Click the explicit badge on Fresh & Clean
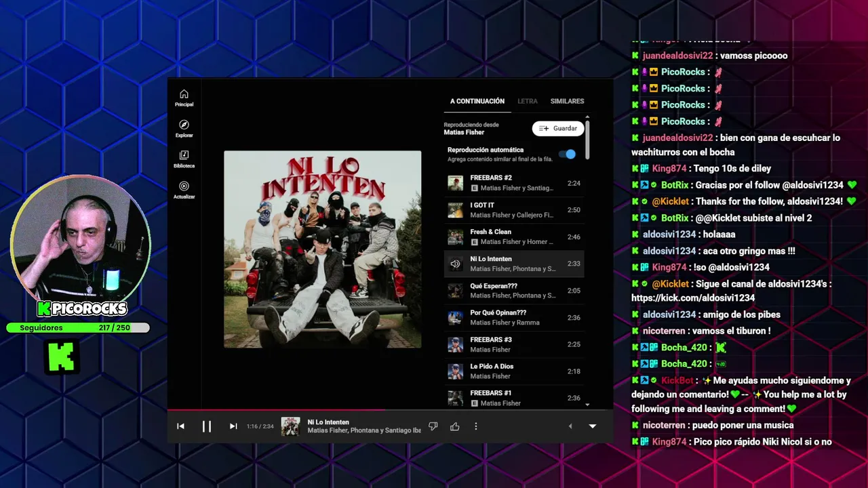This screenshot has width=868, height=488. (x=475, y=242)
